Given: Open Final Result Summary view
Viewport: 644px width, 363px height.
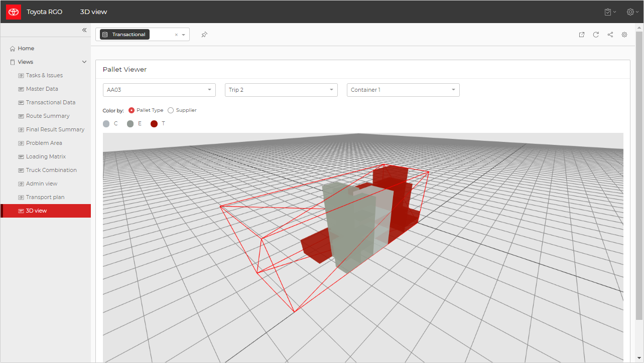Looking at the screenshot, I should pyautogui.click(x=55, y=129).
